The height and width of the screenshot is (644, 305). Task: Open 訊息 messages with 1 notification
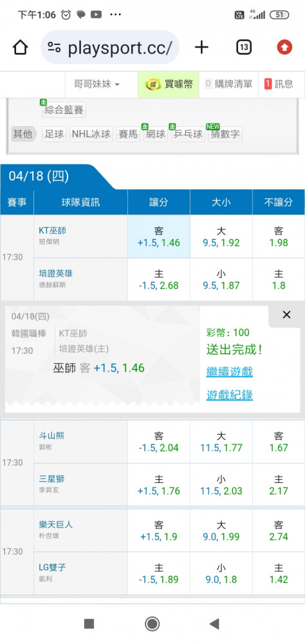click(x=279, y=84)
